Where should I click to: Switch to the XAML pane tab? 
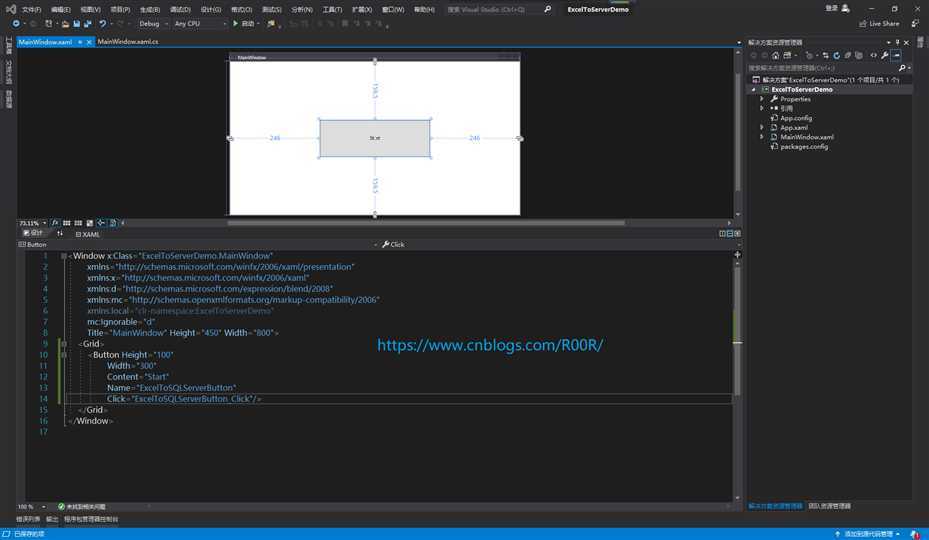click(x=88, y=234)
